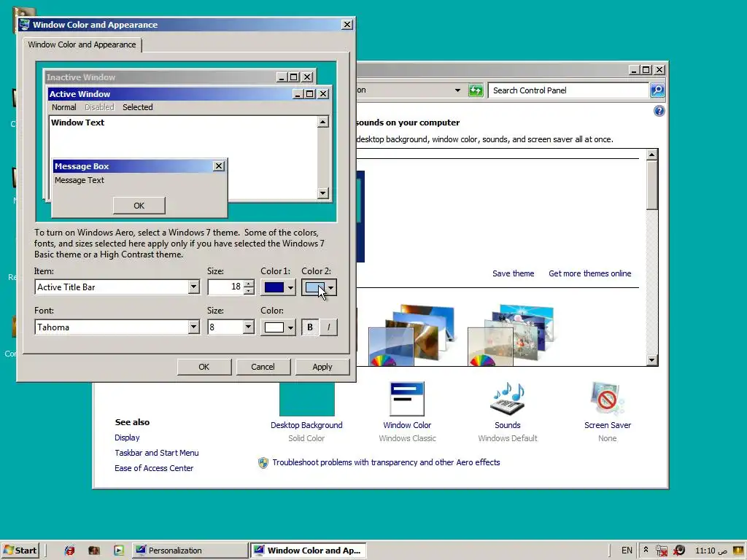
Task: Launch Internet Explorer from quick launch
Action: pos(69,551)
